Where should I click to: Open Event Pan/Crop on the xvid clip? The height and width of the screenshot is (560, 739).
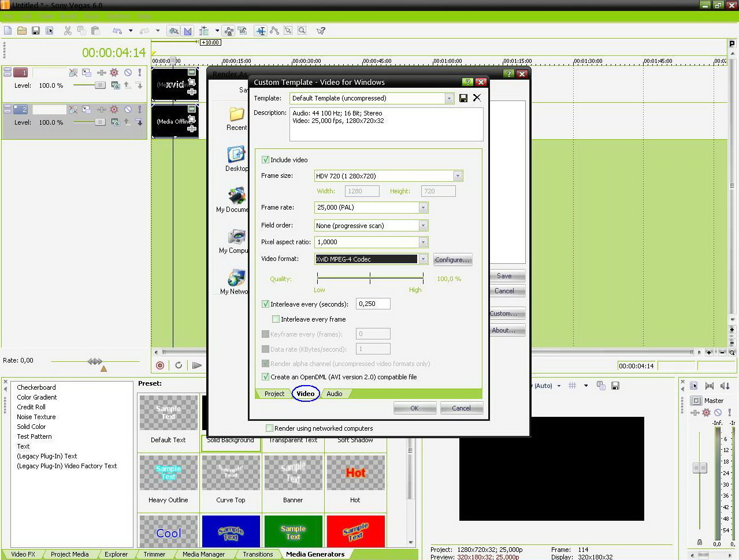tap(192, 83)
